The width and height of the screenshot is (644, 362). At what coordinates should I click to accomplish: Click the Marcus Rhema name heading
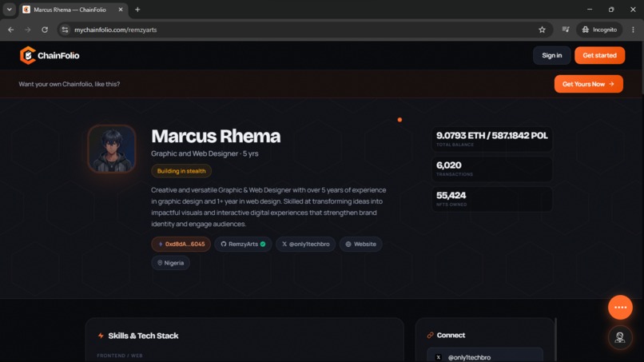[216, 136]
